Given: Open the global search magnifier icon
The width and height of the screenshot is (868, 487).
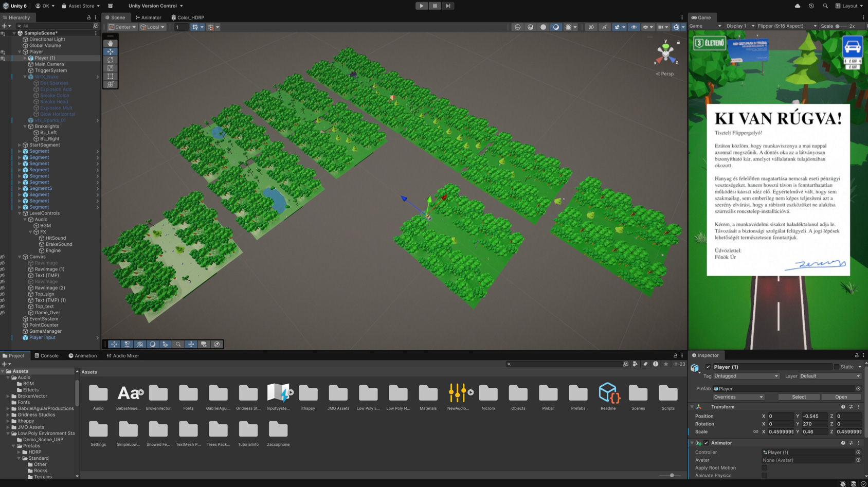Looking at the screenshot, I should [x=825, y=6].
